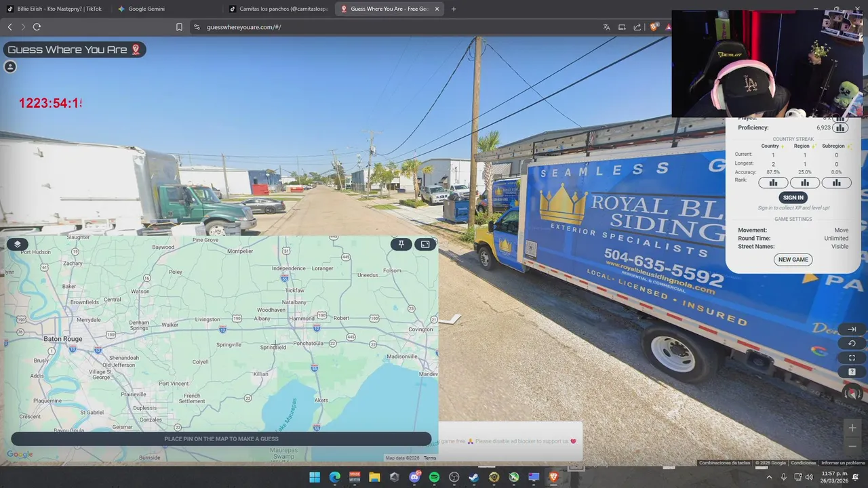Open Combinaciones de teclas link

[724, 463]
